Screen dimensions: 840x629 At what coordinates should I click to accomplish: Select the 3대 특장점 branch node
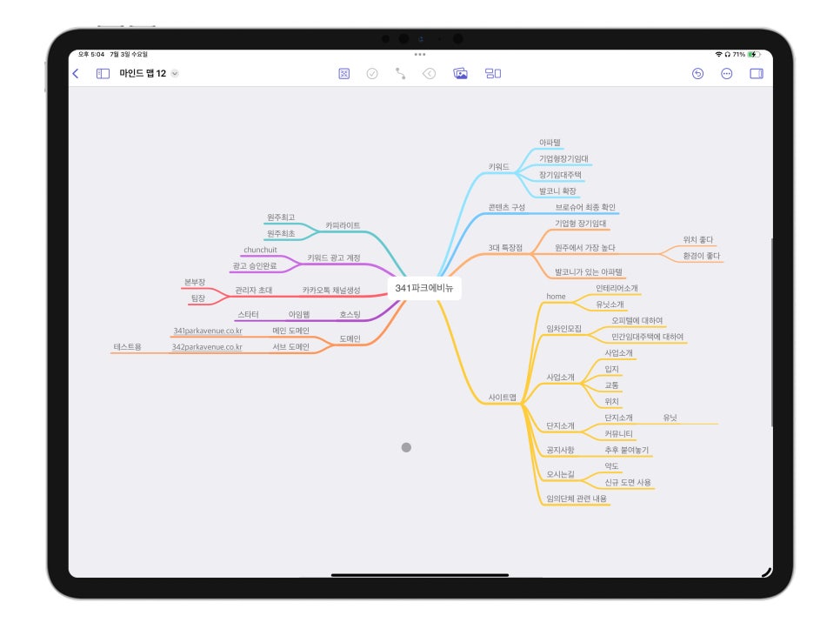pyautogui.click(x=505, y=248)
